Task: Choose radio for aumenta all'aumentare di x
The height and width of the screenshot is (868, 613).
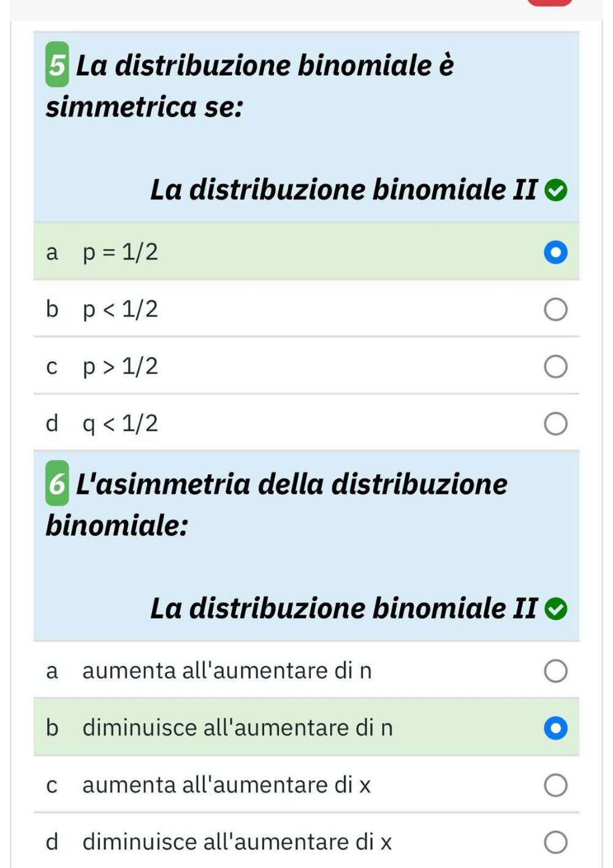Action: click(556, 785)
